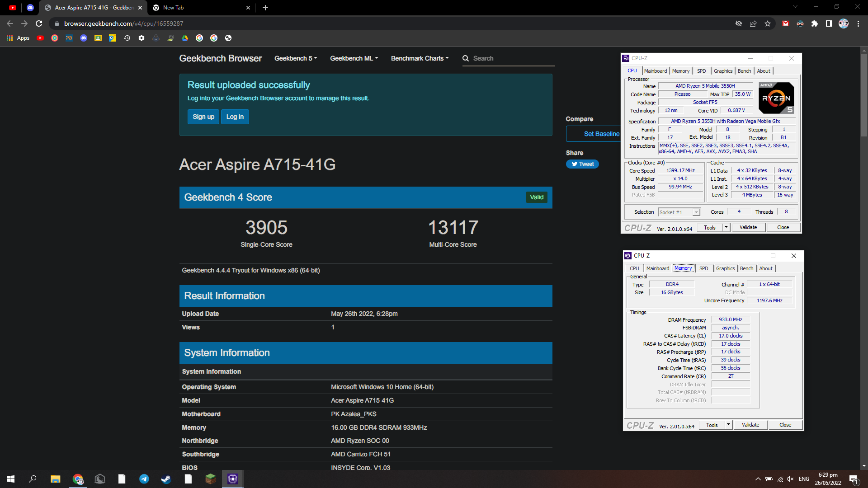Click the muted volume tray icon
868x488 pixels.
(x=790, y=479)
